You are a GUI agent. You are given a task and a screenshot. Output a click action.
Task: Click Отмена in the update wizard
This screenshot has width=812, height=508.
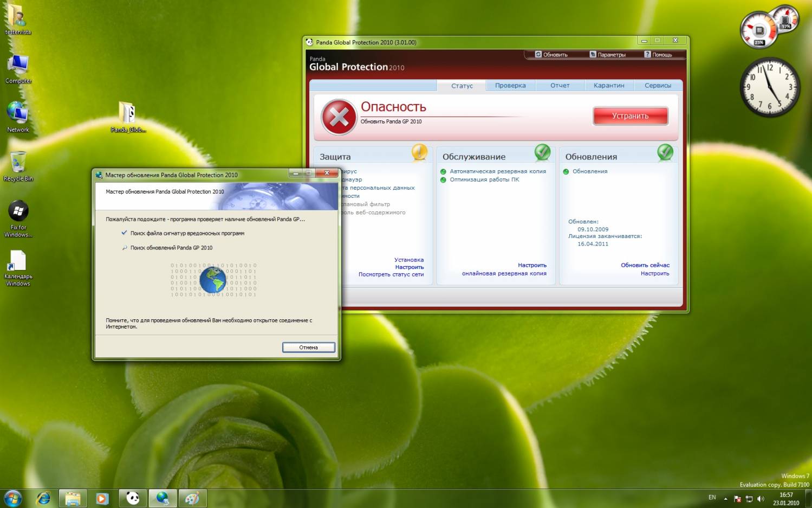[x=309, y=348]
